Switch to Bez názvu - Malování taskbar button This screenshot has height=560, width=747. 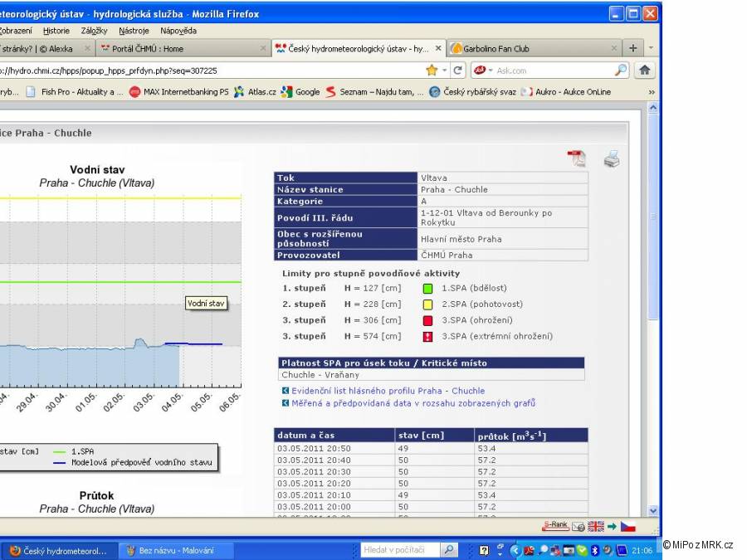click(176, 551)
